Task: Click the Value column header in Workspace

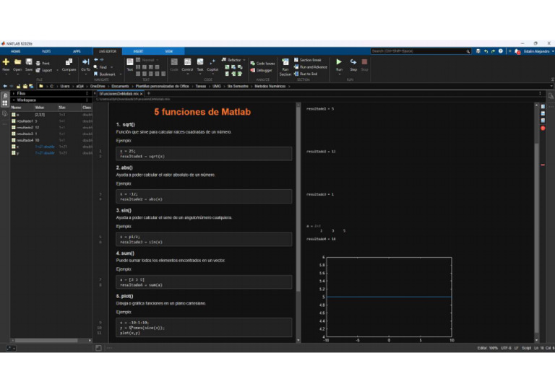Action: pyautogui.click(x=46, y=107)
